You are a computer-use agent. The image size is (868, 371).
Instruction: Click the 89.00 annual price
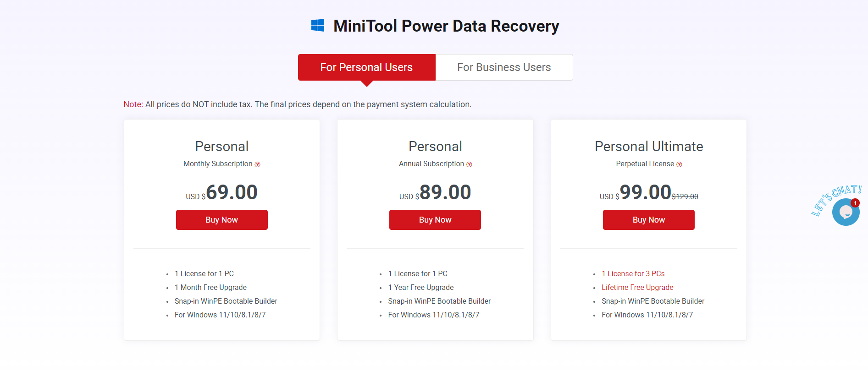(x=445, y=192)
